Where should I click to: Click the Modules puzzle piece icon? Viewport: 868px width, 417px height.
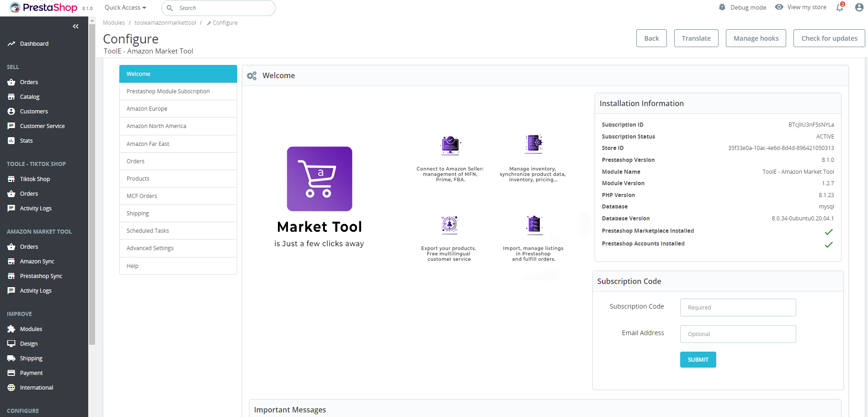[x=11, y=329]
